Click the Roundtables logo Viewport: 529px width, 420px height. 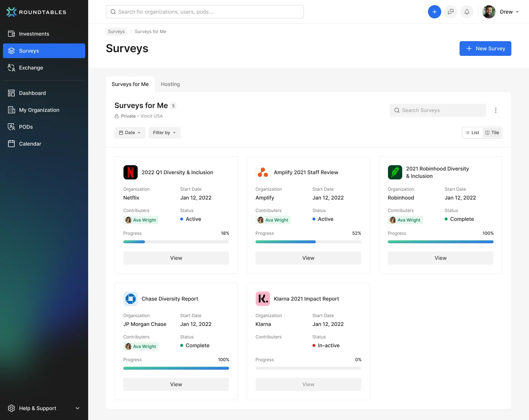tap(36, 12)
